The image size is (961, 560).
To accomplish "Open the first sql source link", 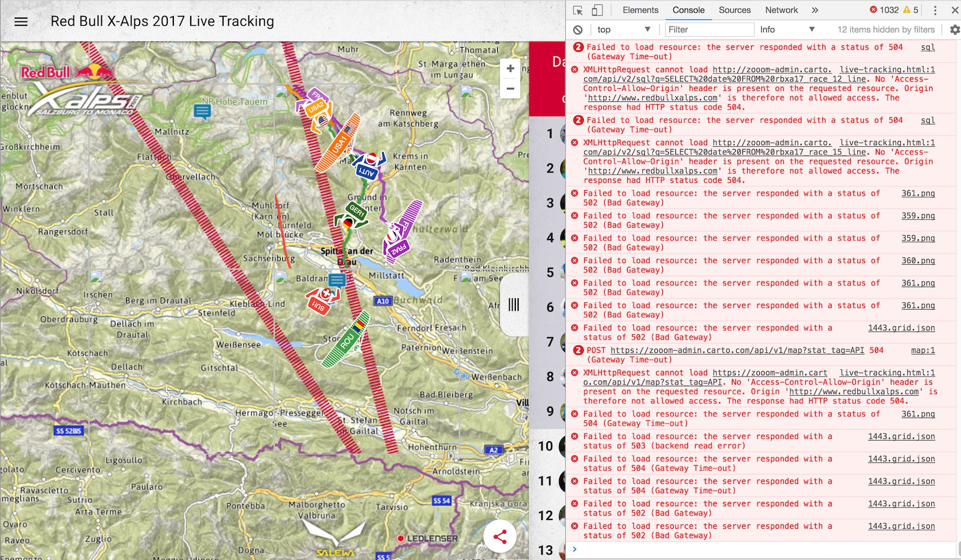I will click(928, 47).
